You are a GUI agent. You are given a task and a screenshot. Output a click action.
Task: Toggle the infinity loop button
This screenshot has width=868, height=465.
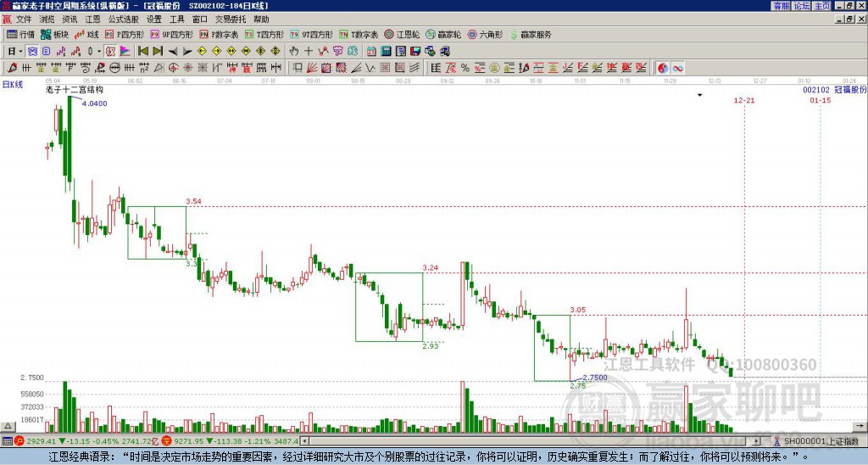click(677, 68)
